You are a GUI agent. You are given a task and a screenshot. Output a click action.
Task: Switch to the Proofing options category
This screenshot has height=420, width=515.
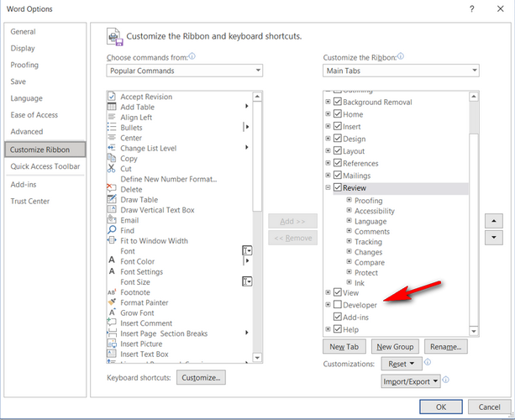(x=24, y=65)
